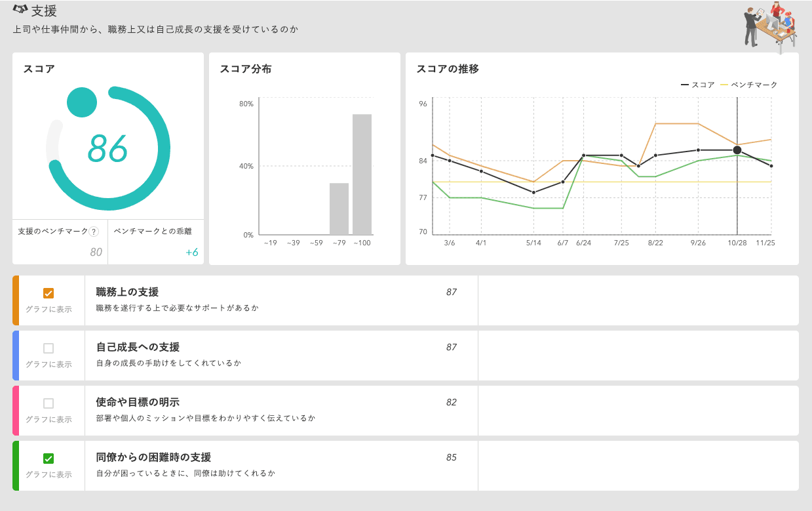
Task: Click the ~79 bar in score distribution
Action: 339,209
